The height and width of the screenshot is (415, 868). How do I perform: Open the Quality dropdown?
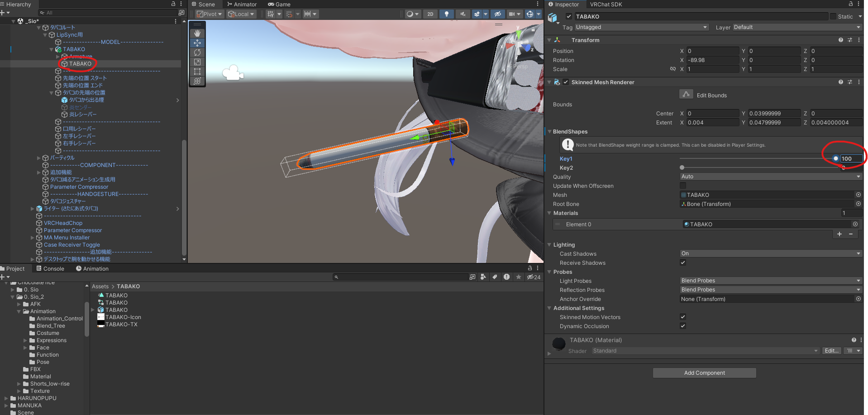771,176
